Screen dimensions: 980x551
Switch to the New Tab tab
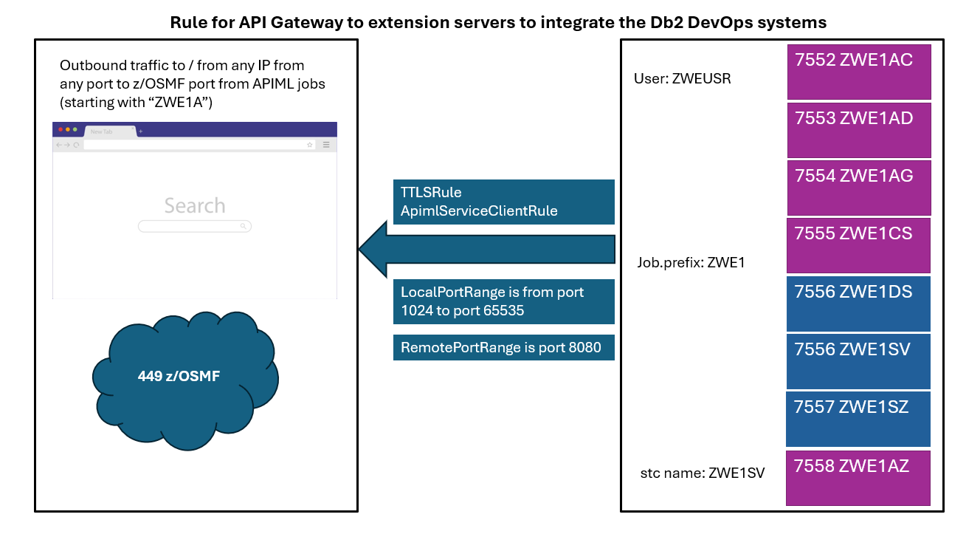(102, 131)
